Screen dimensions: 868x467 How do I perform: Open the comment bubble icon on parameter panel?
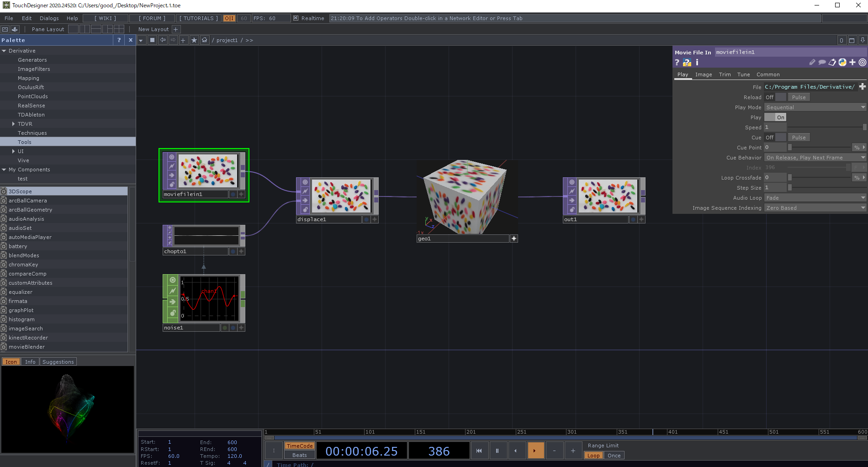click(x=822, y=63)
